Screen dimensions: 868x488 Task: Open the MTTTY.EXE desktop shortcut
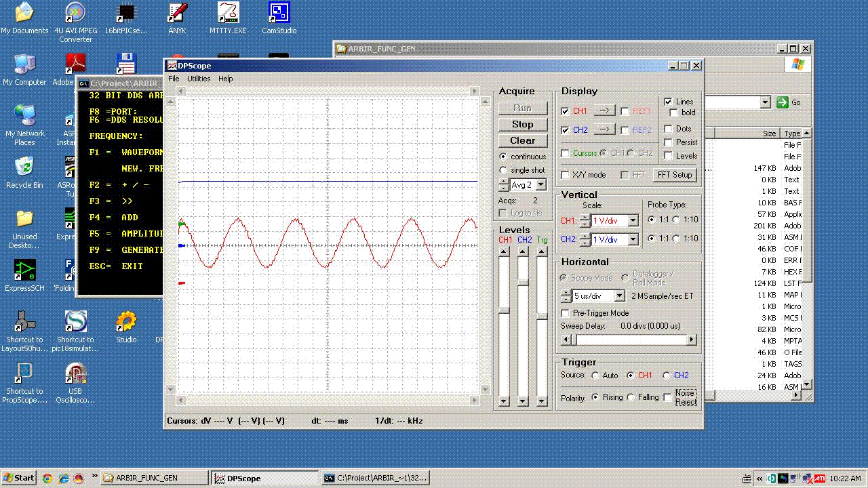tap(228, 19)
